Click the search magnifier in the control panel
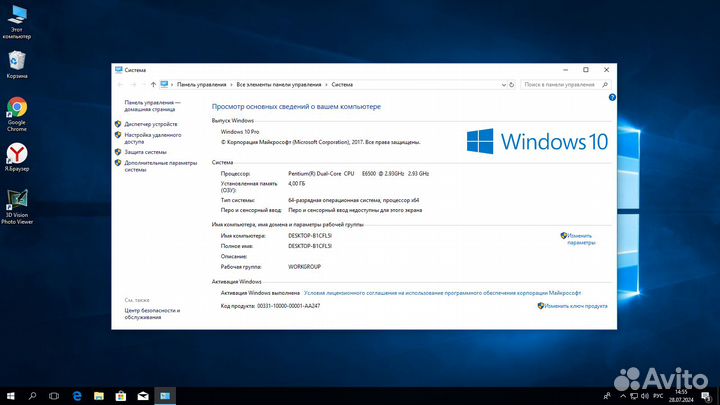Screen dimensions: 720x405 pos(605,84)
